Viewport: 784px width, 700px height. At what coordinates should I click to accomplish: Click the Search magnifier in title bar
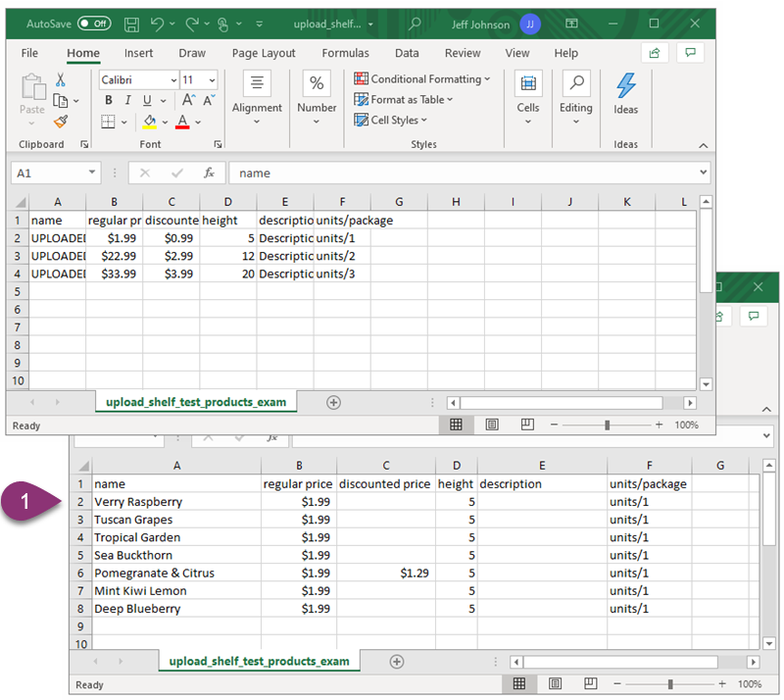click(x=415, y=24)
